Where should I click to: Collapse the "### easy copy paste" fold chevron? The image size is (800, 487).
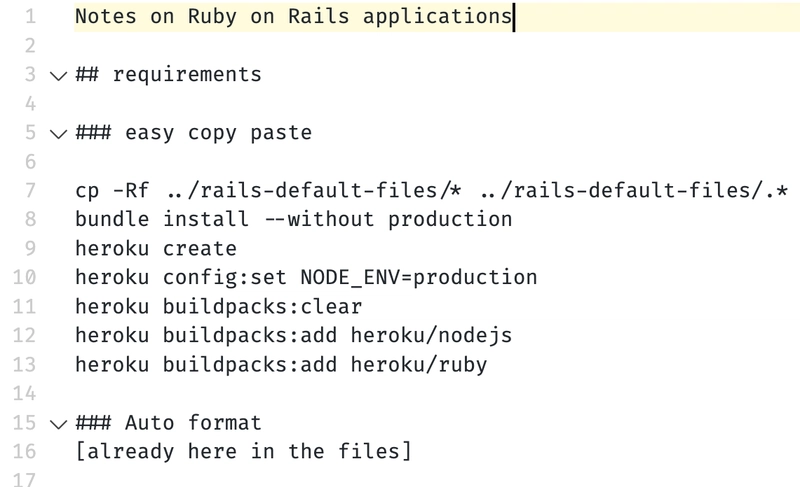tap(59, 134)
